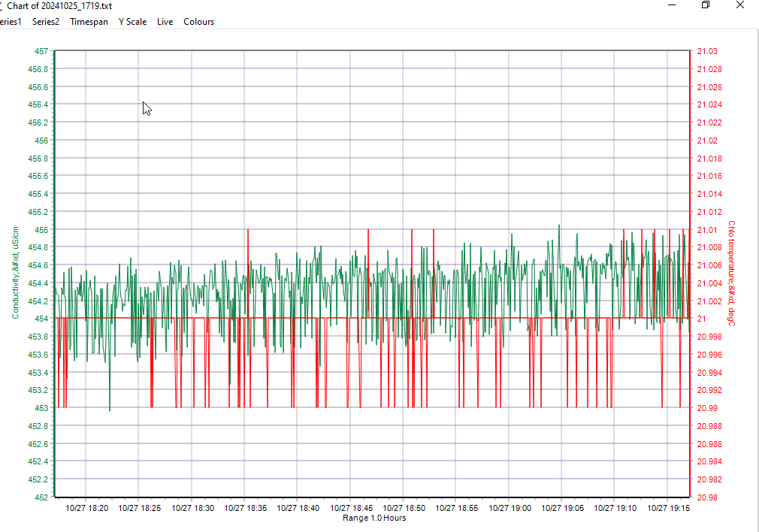The image size is (759, 532).
Task: Click the green 455 axis value
Action: (41, 230)
